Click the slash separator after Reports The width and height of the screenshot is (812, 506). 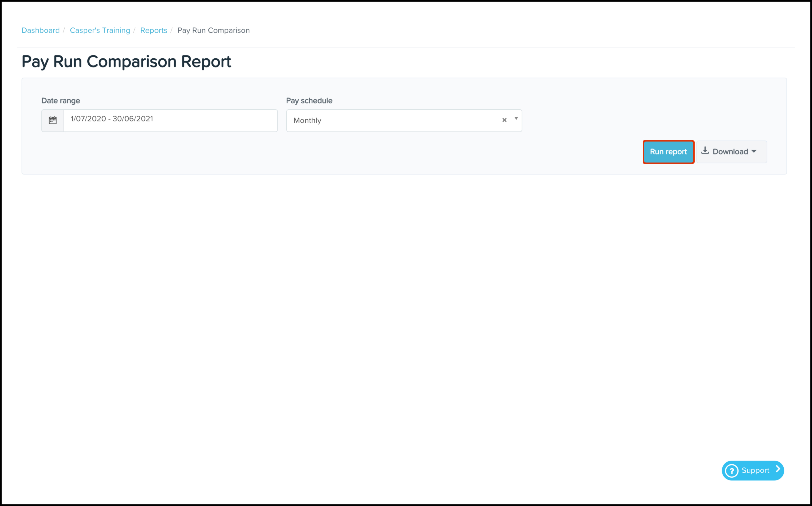(172, 30)
